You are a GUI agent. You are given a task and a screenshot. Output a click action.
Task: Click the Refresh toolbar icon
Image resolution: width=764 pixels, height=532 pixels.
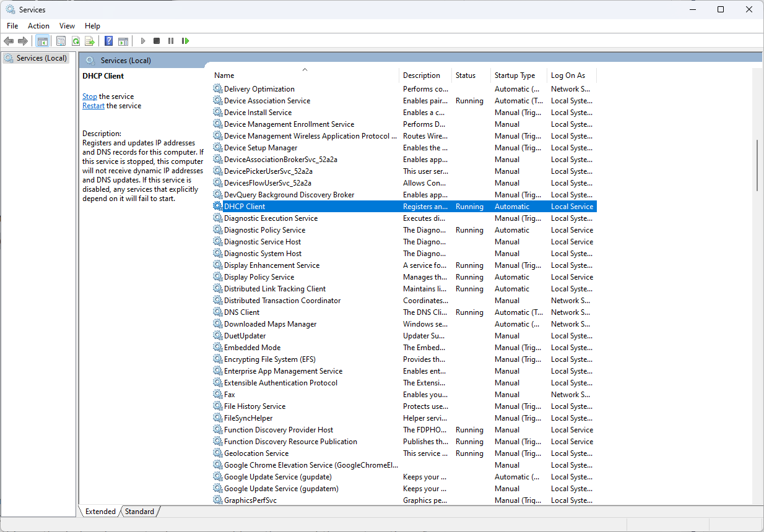[x=76, y=41]
